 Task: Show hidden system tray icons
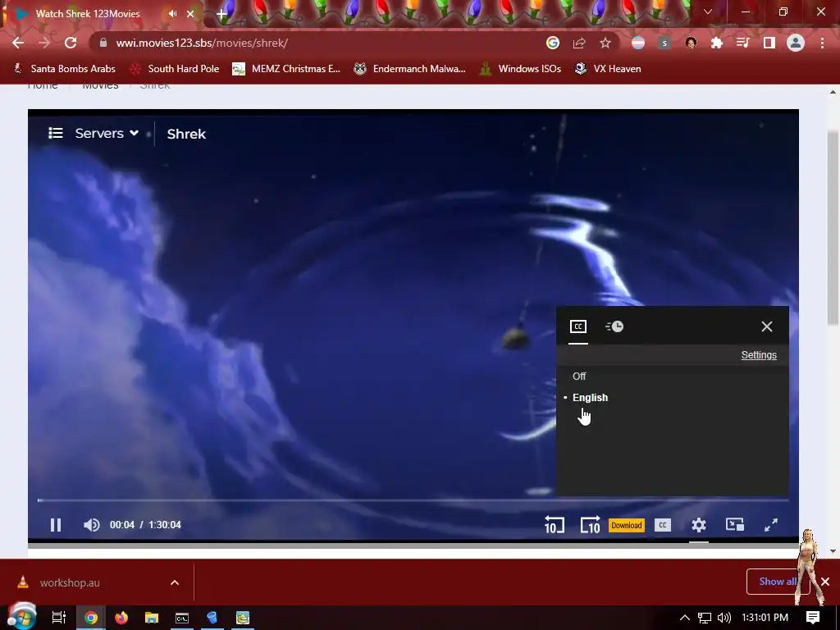pyautogui.click(x=684, y=618)
